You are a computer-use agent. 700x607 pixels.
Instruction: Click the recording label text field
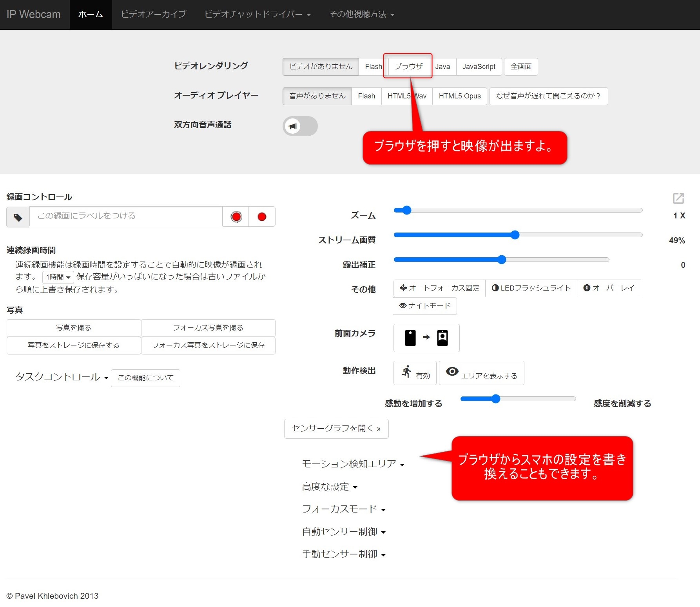click(126, 216)
